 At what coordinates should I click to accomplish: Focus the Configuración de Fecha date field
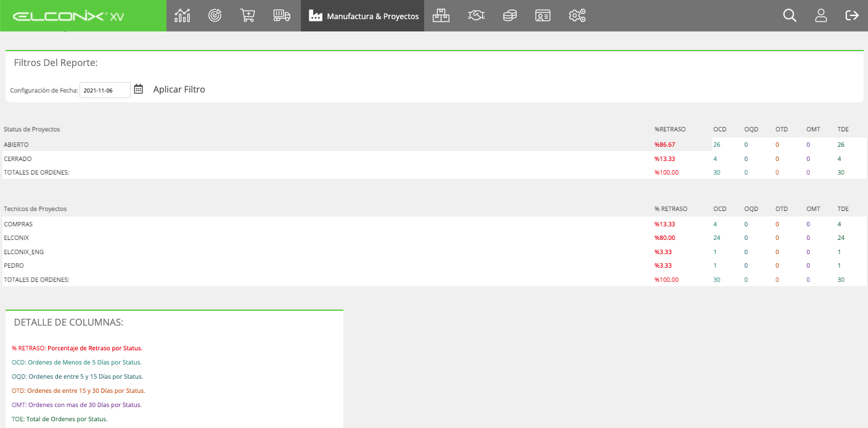click(x=105, y=90)
